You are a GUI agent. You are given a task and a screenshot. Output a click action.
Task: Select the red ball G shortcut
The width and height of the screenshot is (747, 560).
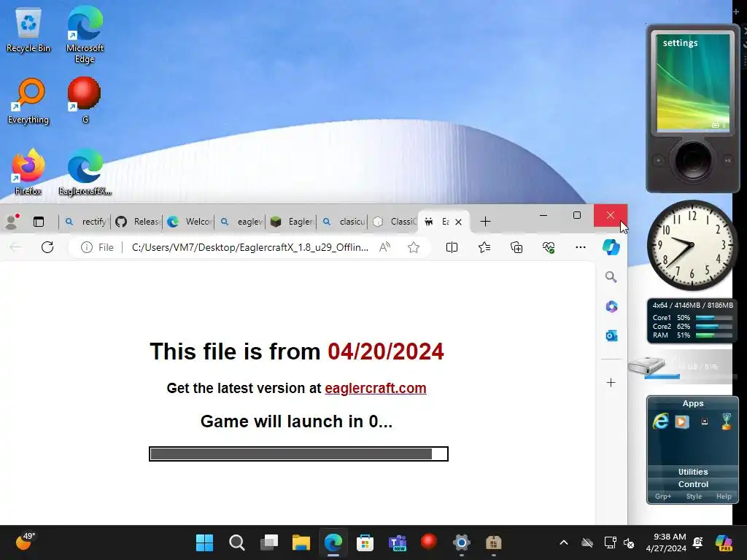85,101
